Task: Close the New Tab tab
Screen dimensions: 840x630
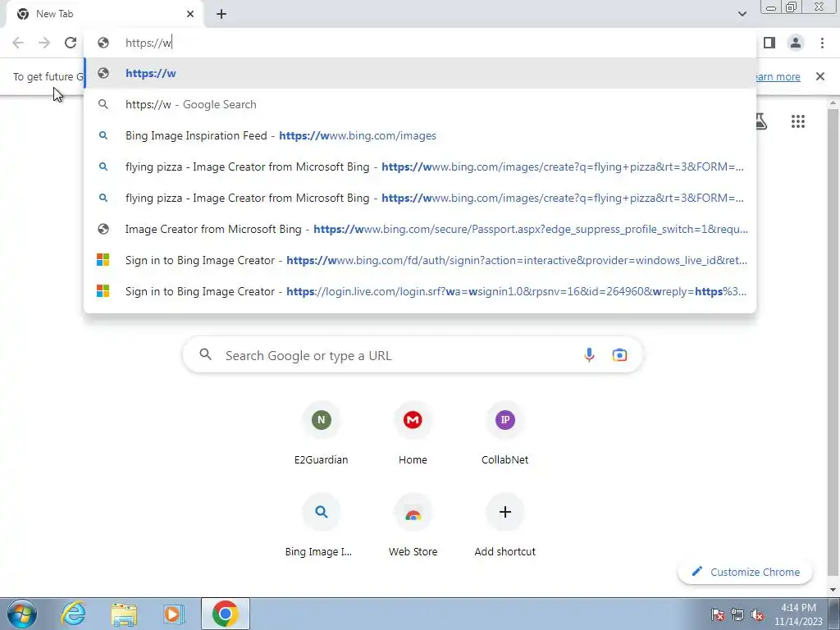Action: click(x=190, y=14)
